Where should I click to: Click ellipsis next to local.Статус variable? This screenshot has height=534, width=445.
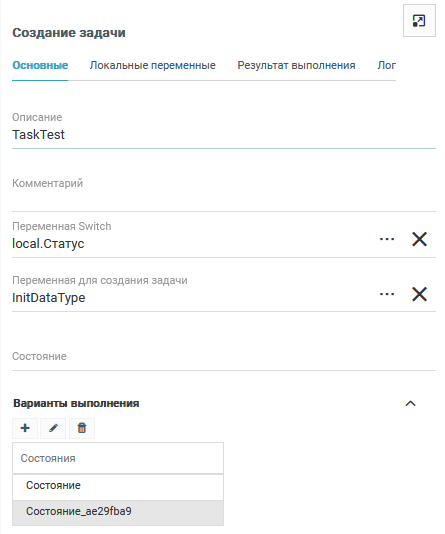click(387, 239)
